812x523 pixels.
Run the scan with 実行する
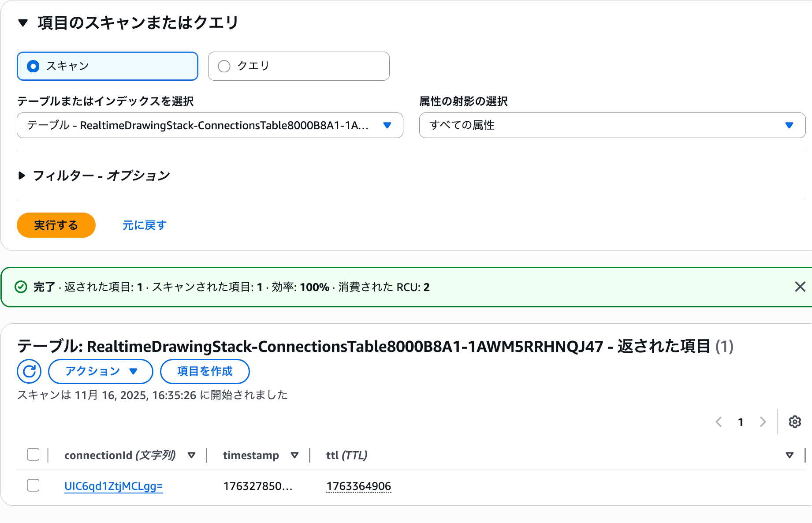[x=56, y=225]
